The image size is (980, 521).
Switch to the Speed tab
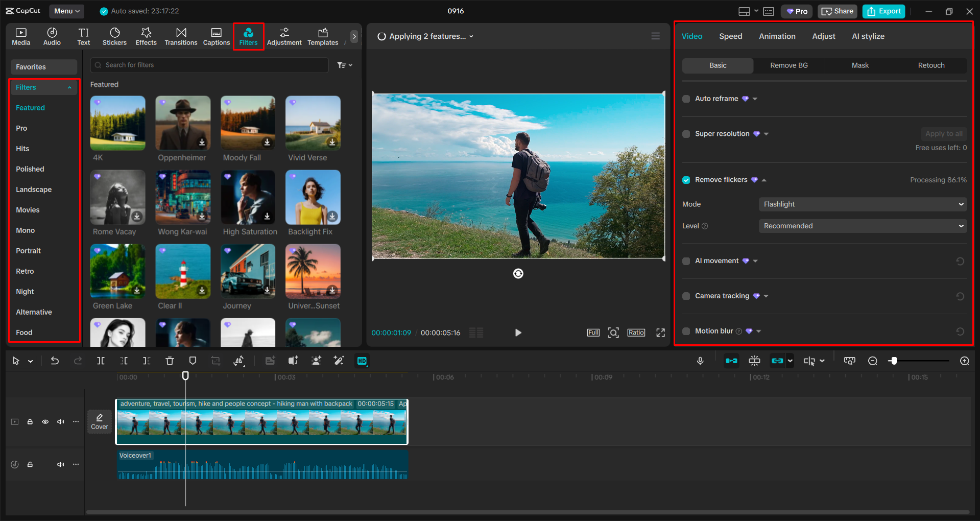click(730, 36)
